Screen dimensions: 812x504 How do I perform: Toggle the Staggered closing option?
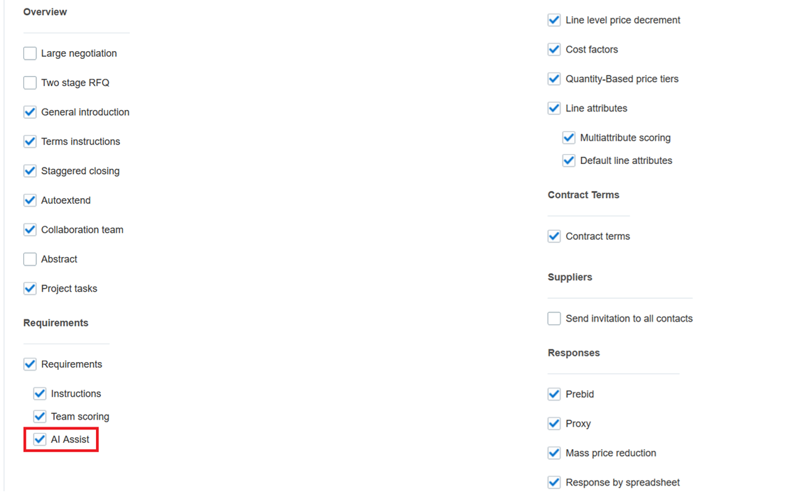tap(30, 170)
